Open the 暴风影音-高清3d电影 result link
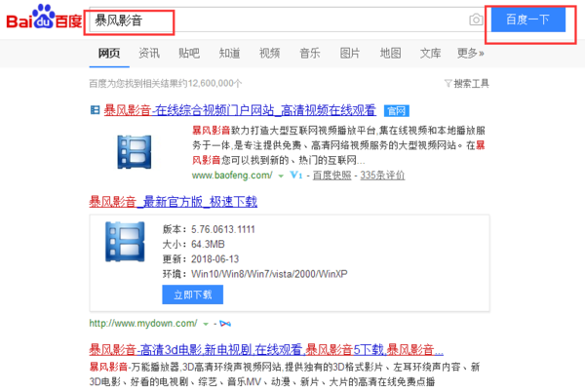This screenshot has width=585, height=392. coord(266,350)
